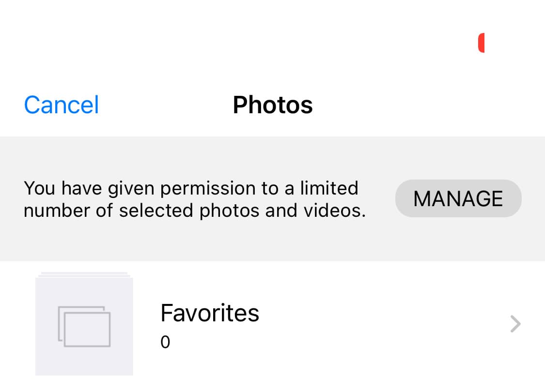Select the Favorites album label
Image resolution: width=545 pixels, height=392 pixels.
coord(209,313)
